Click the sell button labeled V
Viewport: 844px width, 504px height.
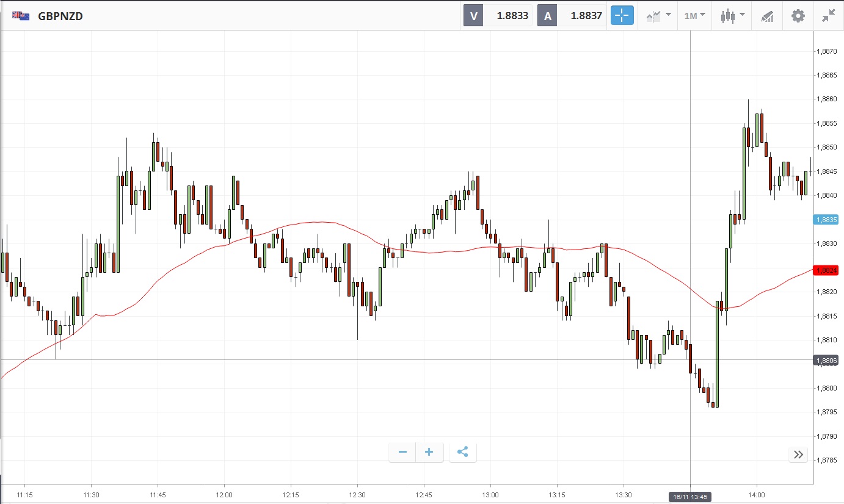pyautogui.click(x=473, y=16)
